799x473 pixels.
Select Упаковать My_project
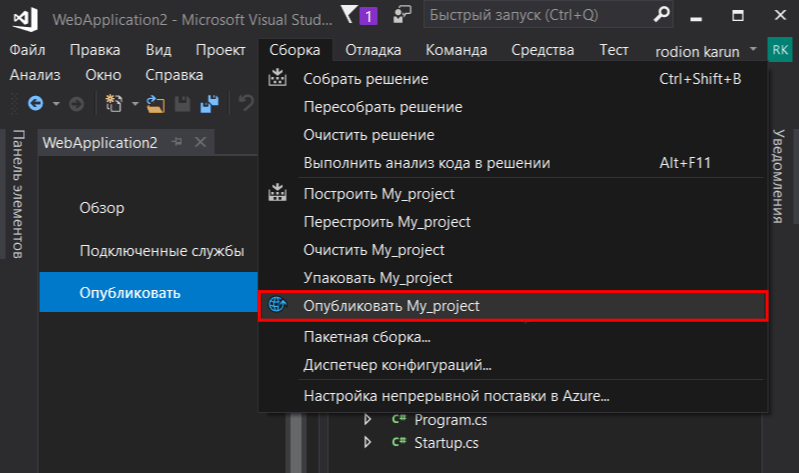point(513,278)
